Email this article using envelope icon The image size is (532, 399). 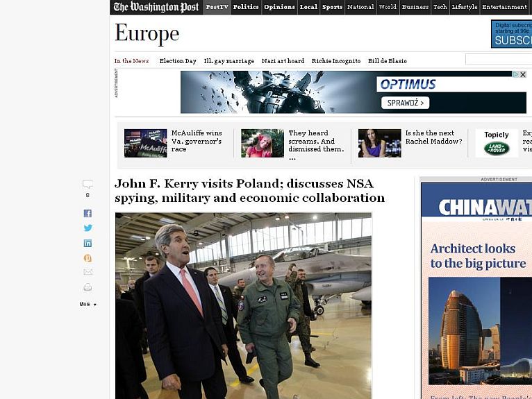pyautogui.click(x=88, y=272)
